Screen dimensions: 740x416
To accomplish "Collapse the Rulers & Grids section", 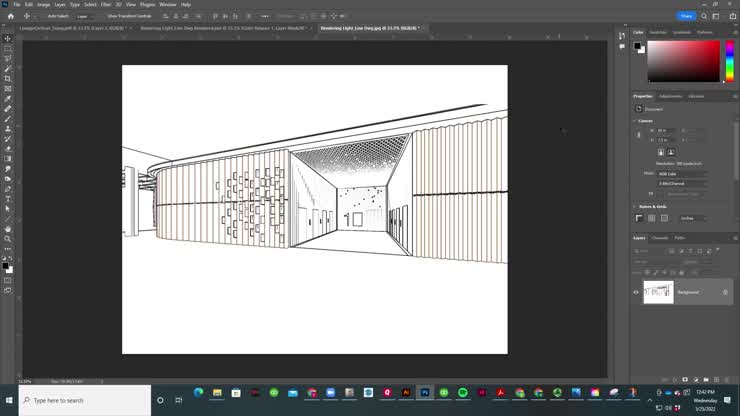I will point(635,206).
